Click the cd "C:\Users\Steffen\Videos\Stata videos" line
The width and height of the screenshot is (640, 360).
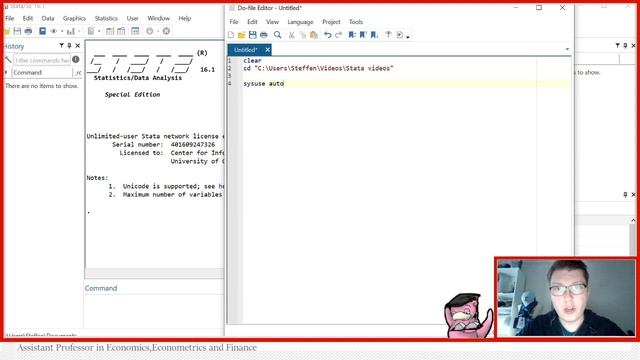(x=318, y=68)
